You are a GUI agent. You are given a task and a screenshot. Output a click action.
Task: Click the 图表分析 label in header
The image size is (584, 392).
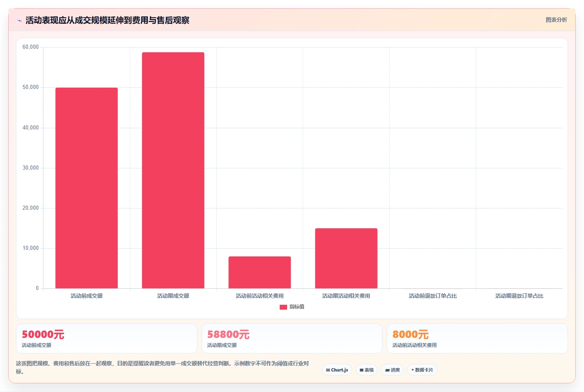[x=556, y=20]
